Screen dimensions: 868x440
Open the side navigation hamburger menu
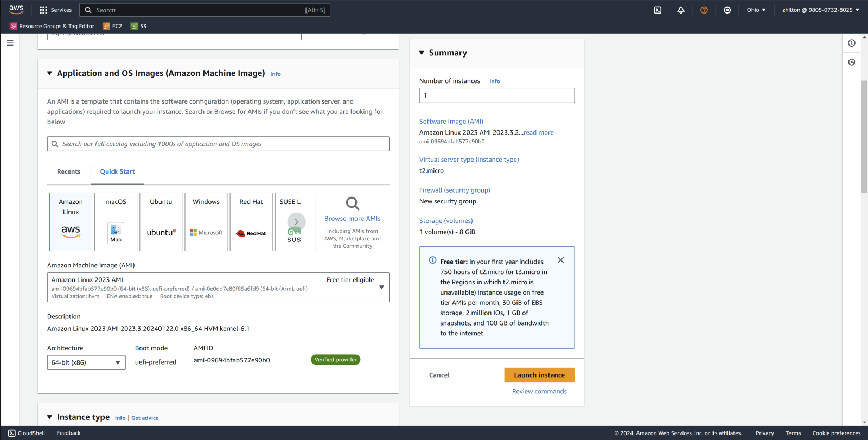[x=10, y=43]
